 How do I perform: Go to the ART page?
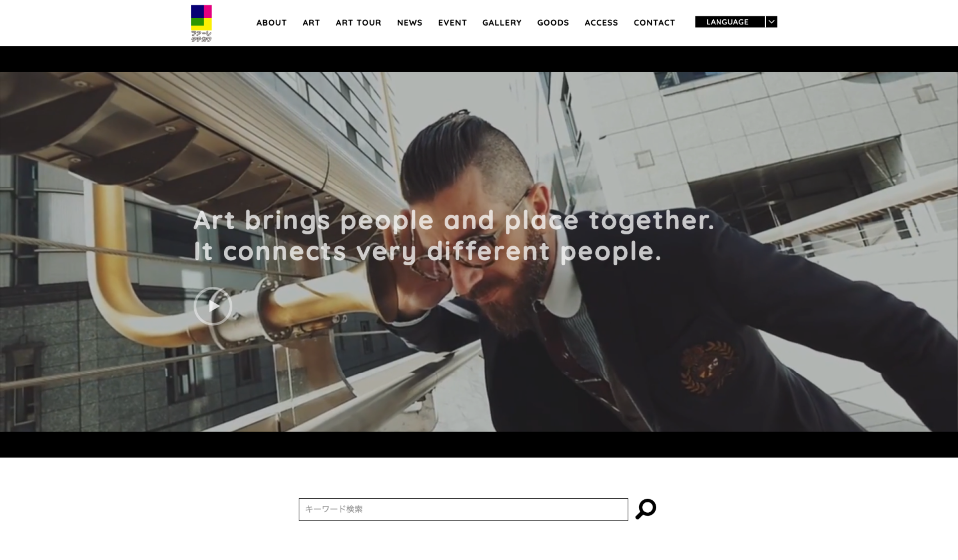[311, 23]
